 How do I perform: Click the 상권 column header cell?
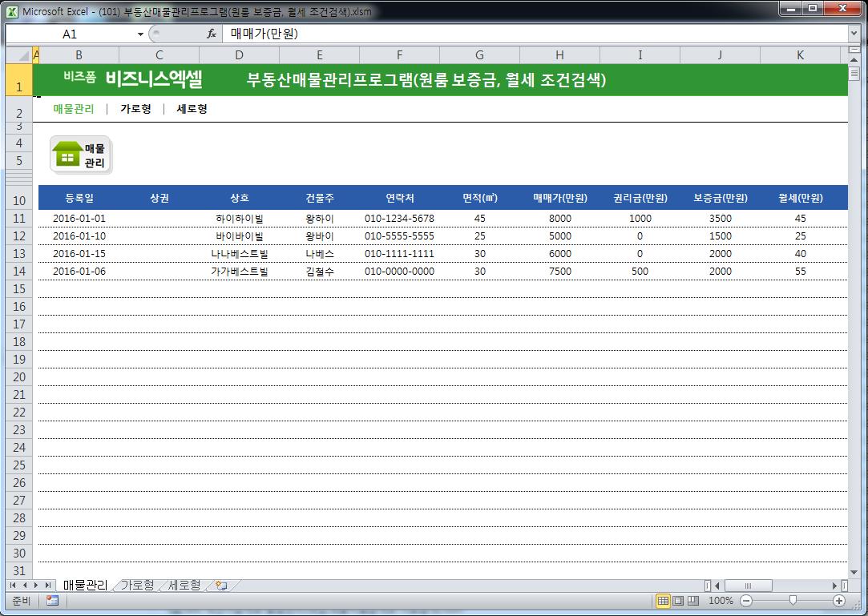[x=159, y=198]
